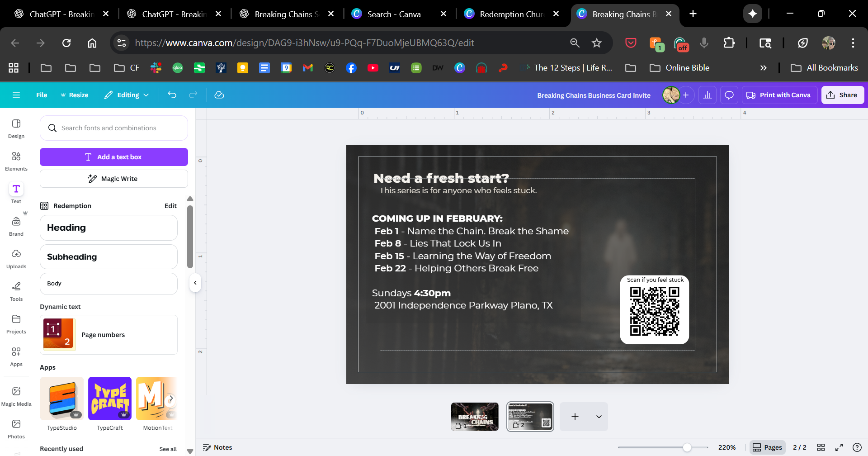Click the Share button
Screen dimensions: 868x456
(842, 95)
